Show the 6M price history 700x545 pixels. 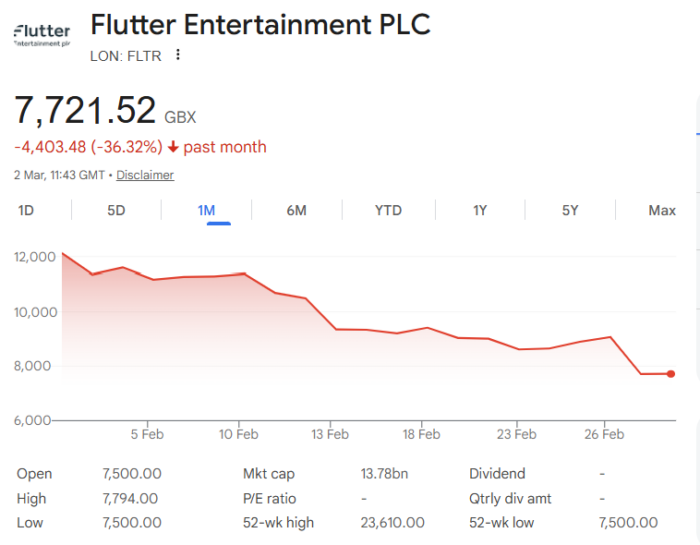point(296,210)
